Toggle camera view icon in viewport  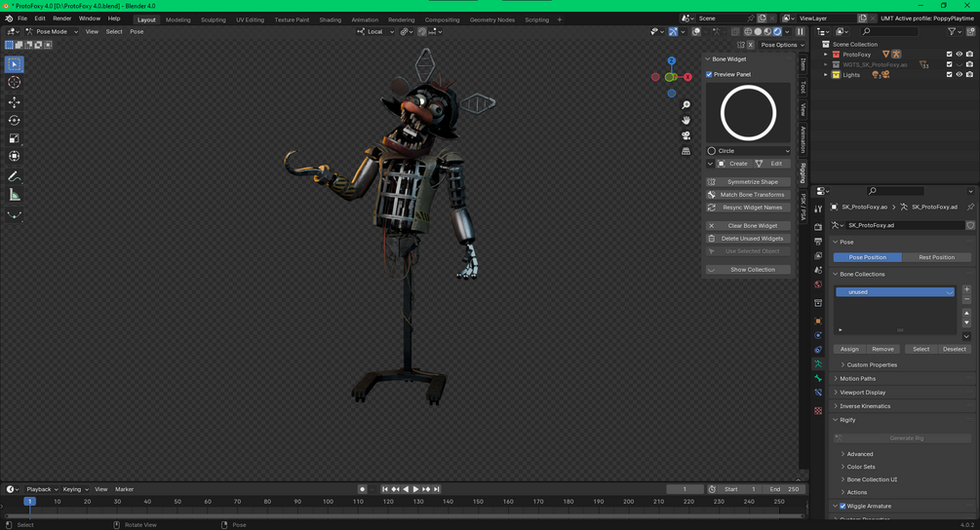coord(686,135)
